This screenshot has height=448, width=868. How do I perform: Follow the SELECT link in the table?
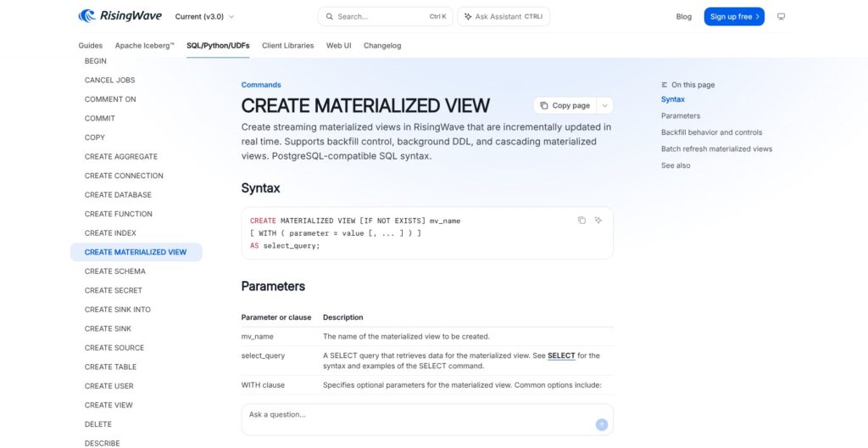pos(561,356)
